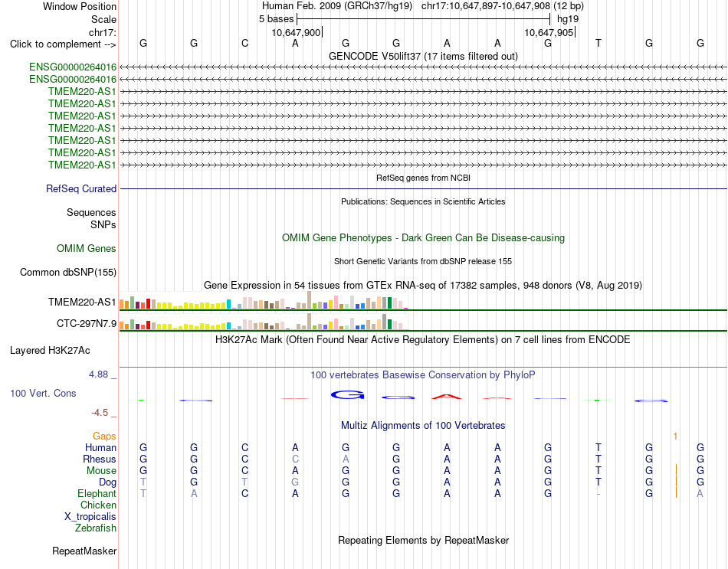
Task: Click the red A conservation logo letter
Action: 447,397
